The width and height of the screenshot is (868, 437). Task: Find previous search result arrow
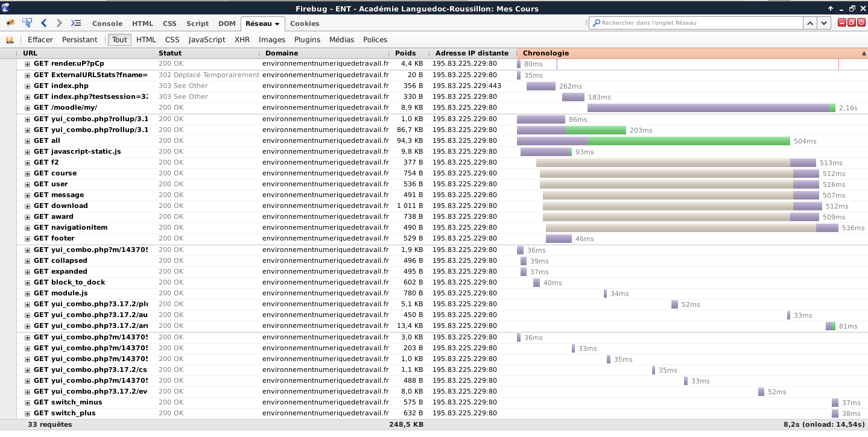tap(810, 23)
